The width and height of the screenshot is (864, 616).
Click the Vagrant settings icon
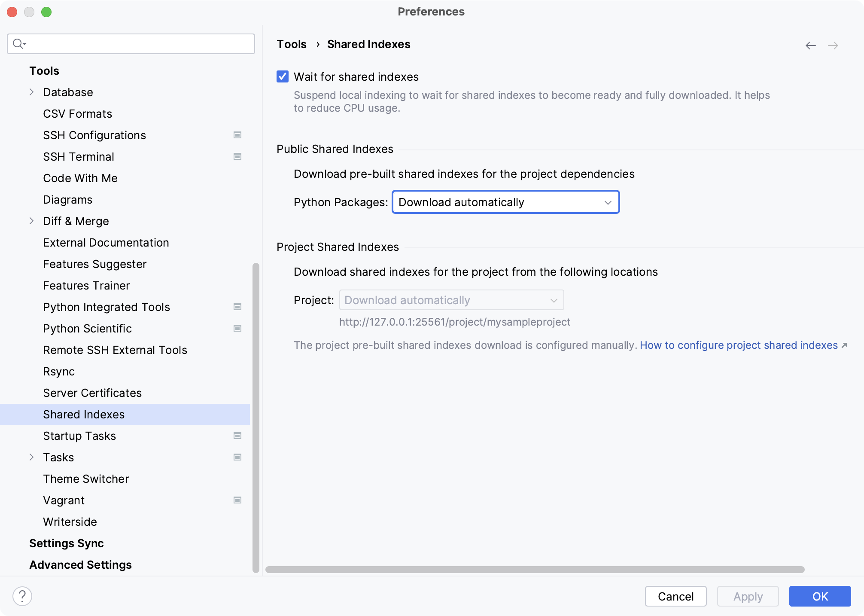coord(238,500)
